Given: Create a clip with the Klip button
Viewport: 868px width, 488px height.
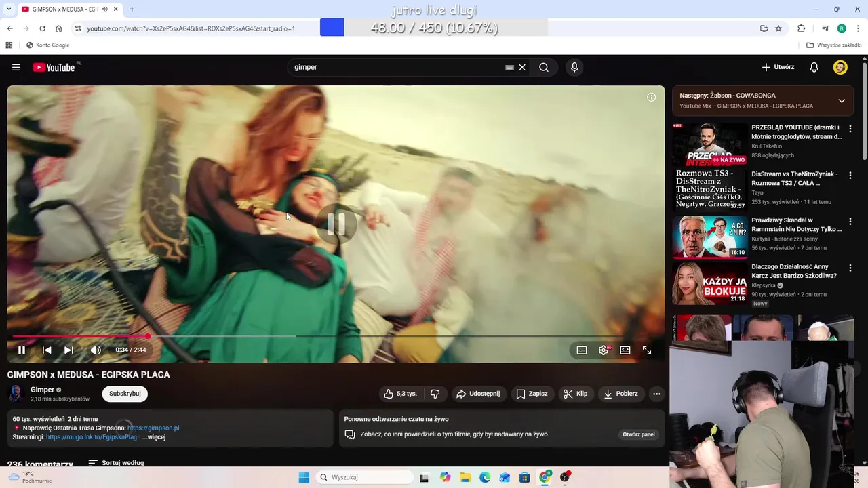Looking at the screenshot, I should pyautogui.click(x=576, y=394).
